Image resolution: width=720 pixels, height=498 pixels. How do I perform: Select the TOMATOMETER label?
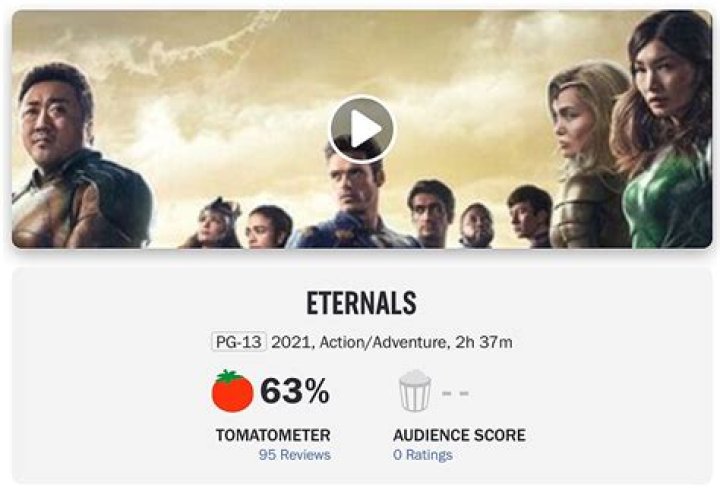[273, 435]
